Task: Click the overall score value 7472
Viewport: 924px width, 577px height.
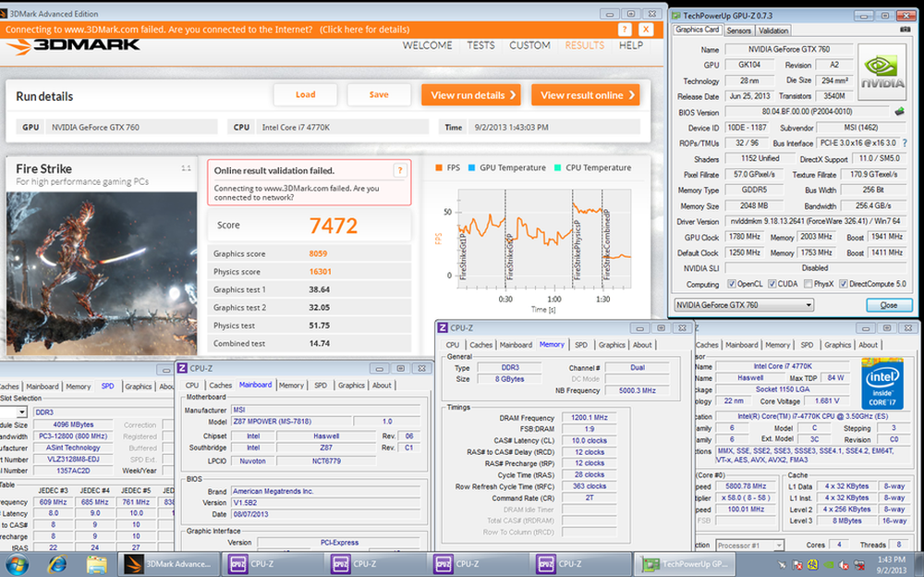Action: 334,226
